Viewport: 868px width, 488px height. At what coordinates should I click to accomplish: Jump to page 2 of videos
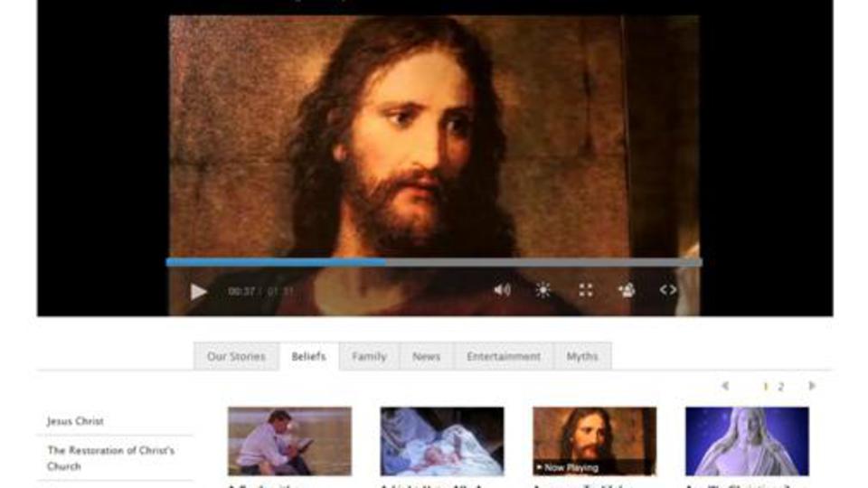[x=781, y=387]
